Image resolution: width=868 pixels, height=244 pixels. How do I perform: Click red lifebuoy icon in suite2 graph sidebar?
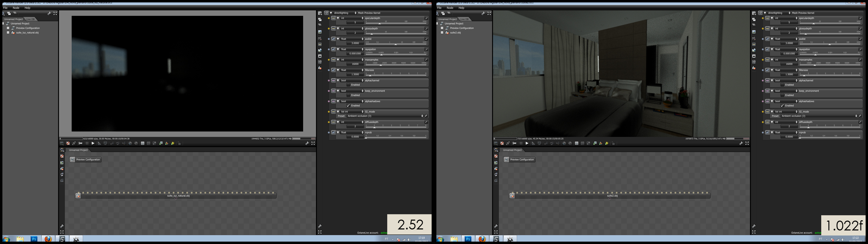(496, 156)
